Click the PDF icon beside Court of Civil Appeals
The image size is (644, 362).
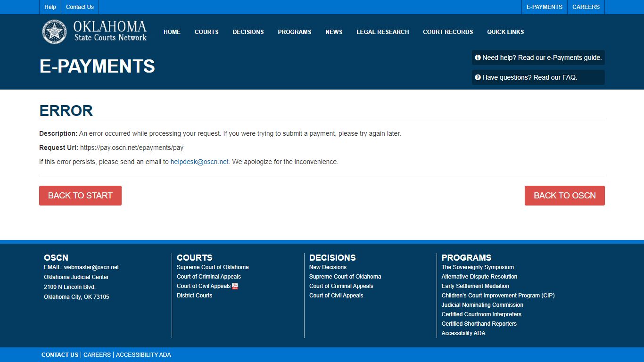pyautogui.click(x=235, y=286)
